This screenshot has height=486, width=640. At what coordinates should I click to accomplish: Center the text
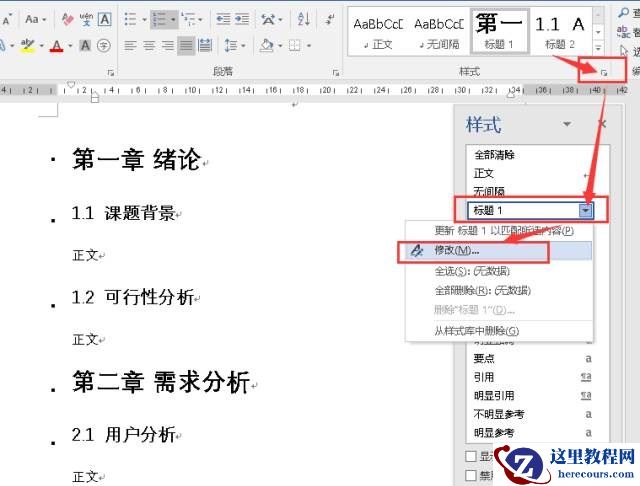pos(149,45)
